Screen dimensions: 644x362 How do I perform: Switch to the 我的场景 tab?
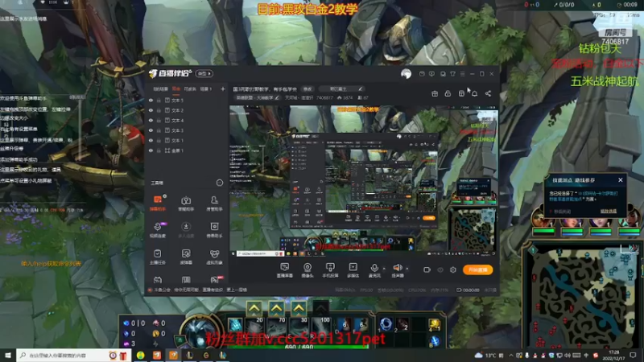(160, 89)
